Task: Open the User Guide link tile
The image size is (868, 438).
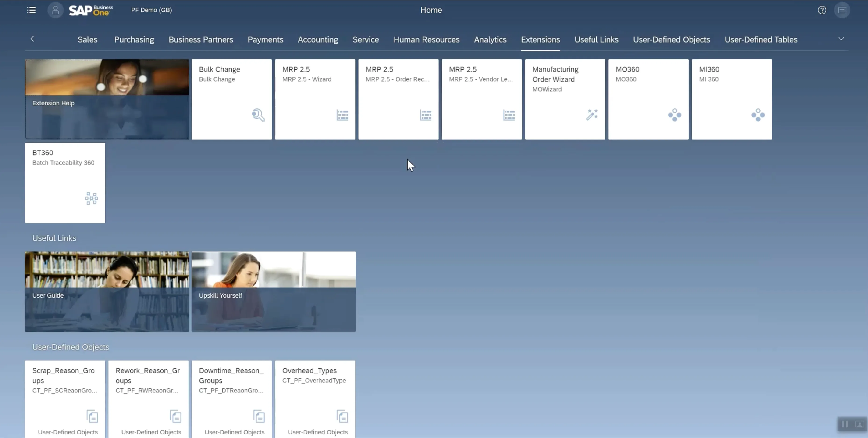Action: [107, 291]
